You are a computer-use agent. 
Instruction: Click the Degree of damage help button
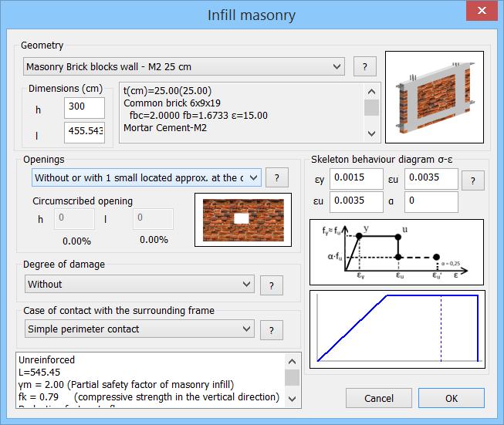[272, 285]
